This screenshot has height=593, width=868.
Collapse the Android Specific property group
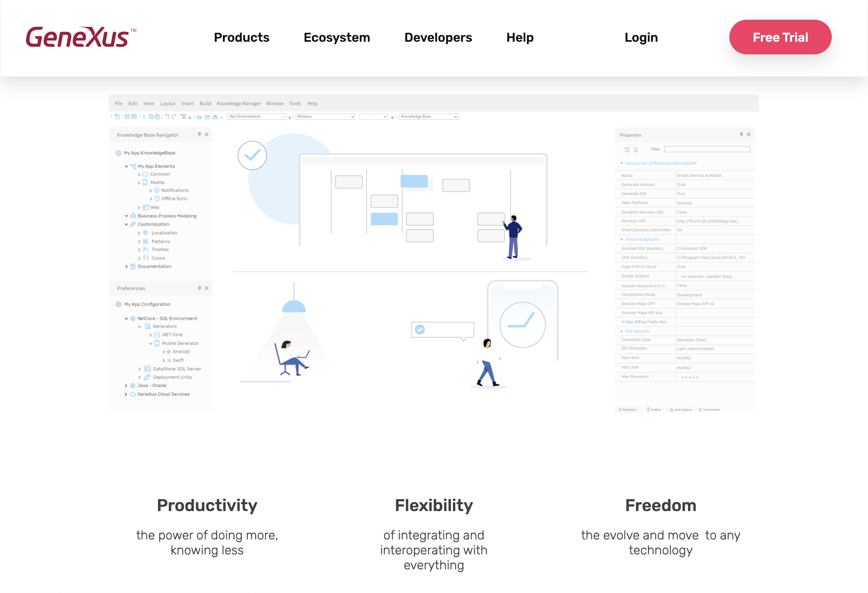point(622,239)
